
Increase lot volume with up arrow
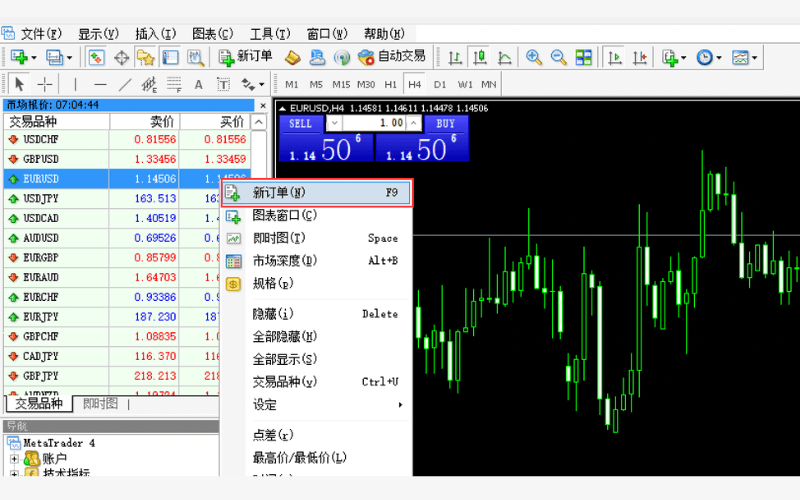click(x=414, y=123)
